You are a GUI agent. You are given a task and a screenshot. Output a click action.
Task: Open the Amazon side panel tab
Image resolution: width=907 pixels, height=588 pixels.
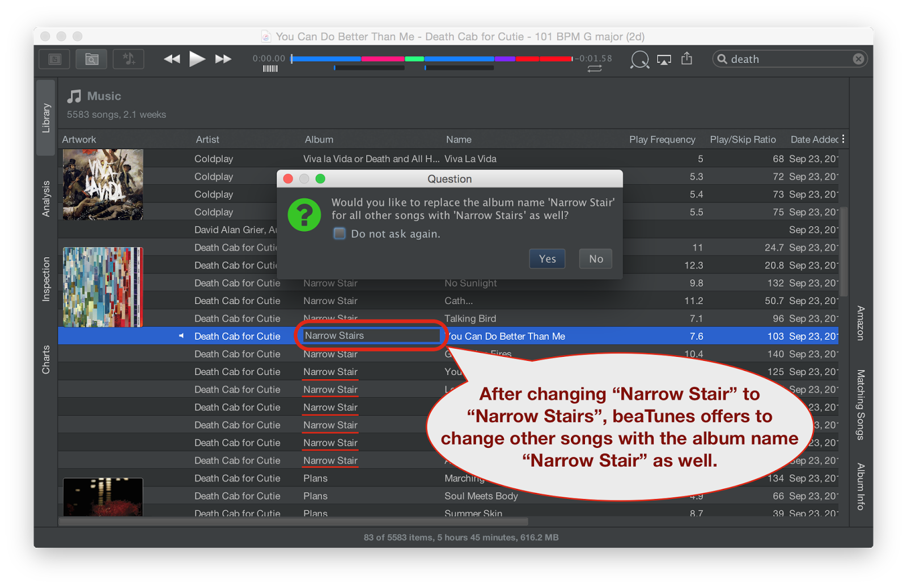pyautogui.click(x=861, y=323)
